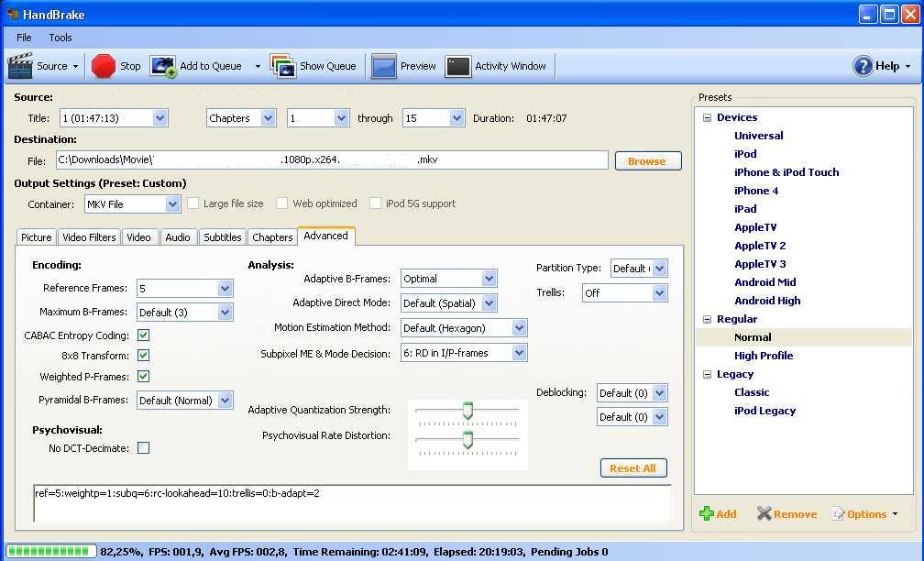Toggle CABAC Entropy Coding checkbox
The image size is (924, 561).
click(x=143, y=335)
